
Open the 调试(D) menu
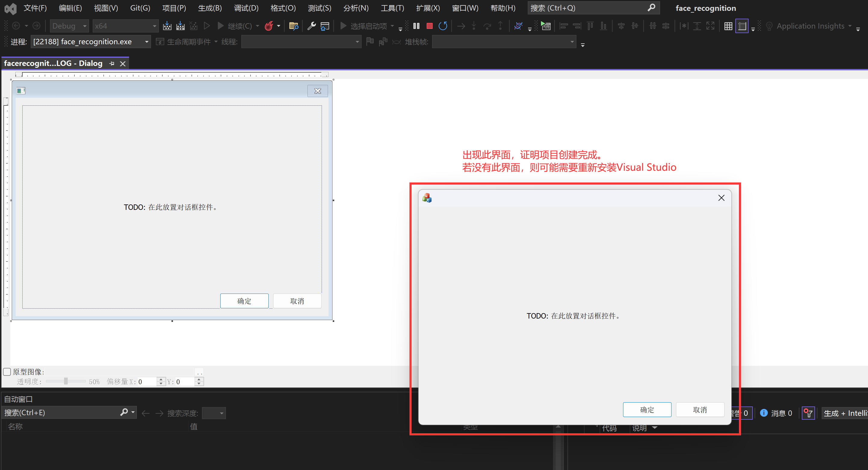point(246,8)
